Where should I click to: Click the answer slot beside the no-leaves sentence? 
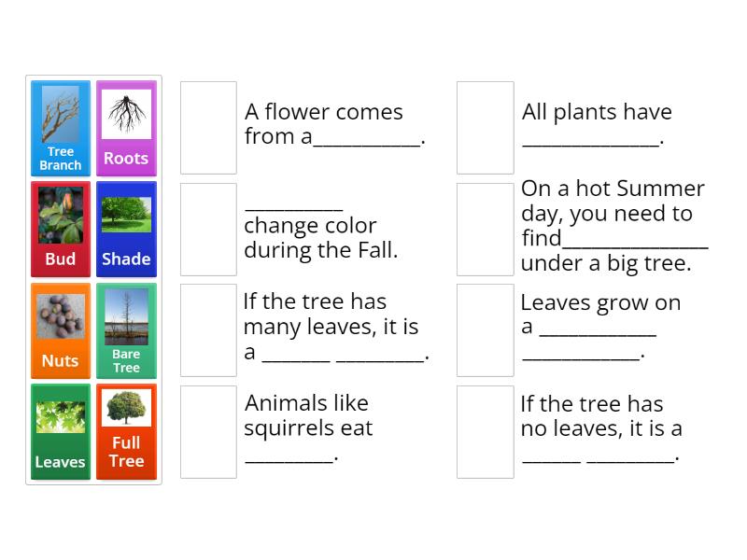[485, 431]
